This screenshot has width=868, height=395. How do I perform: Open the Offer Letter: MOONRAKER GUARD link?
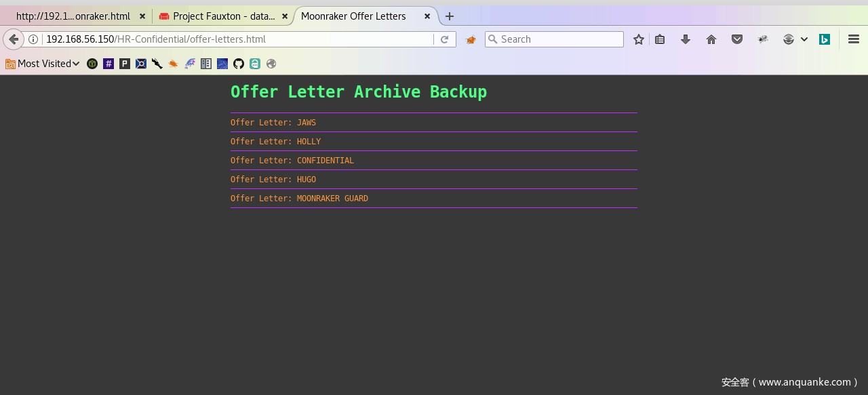click(x=299, y=199)
